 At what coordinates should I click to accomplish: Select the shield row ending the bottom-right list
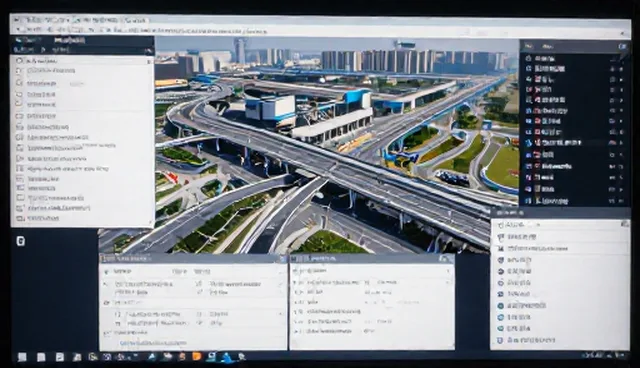(x=559, y=340)
